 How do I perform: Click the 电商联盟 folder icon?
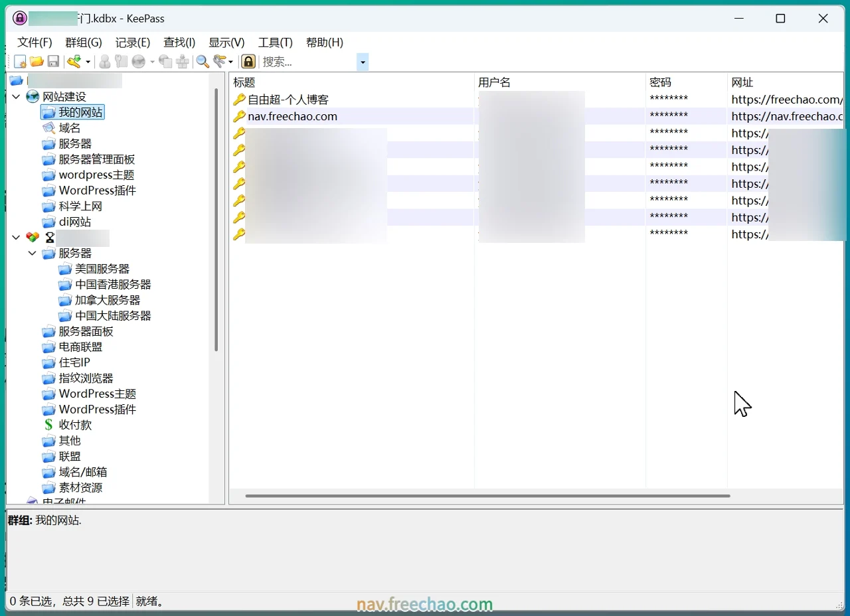(48, 347)
